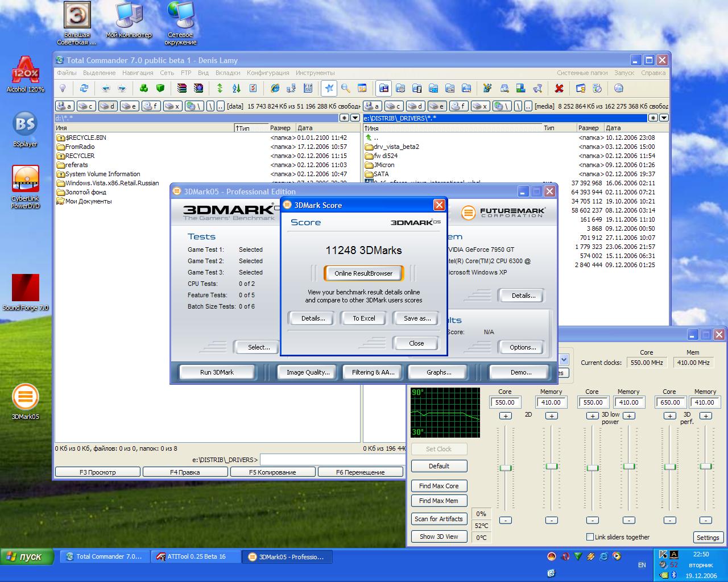Click the checklist toolbar icon
The image size is (728, 582).
pyautogui.click(x=253, y=88)
